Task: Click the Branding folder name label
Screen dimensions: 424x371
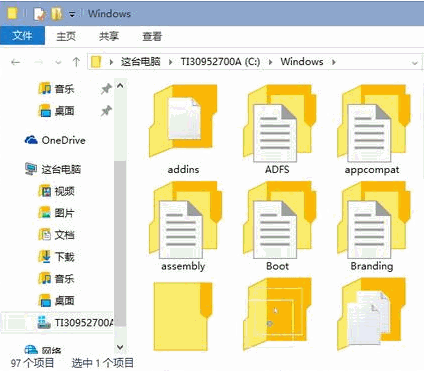Action: pos(372,266)
